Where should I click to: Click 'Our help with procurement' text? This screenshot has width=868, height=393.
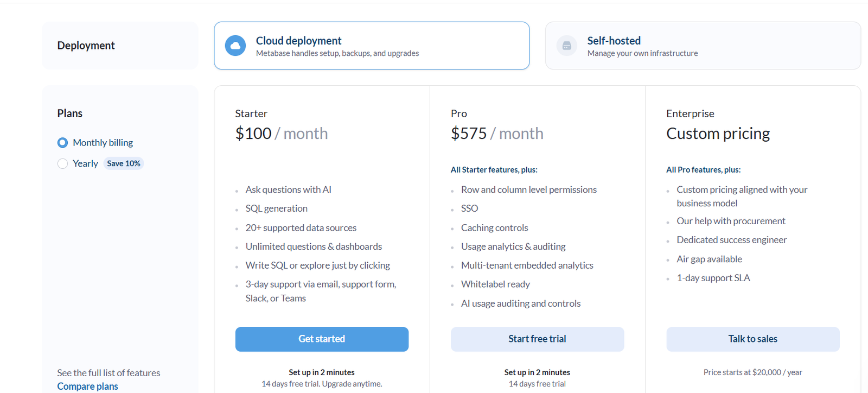731,221
